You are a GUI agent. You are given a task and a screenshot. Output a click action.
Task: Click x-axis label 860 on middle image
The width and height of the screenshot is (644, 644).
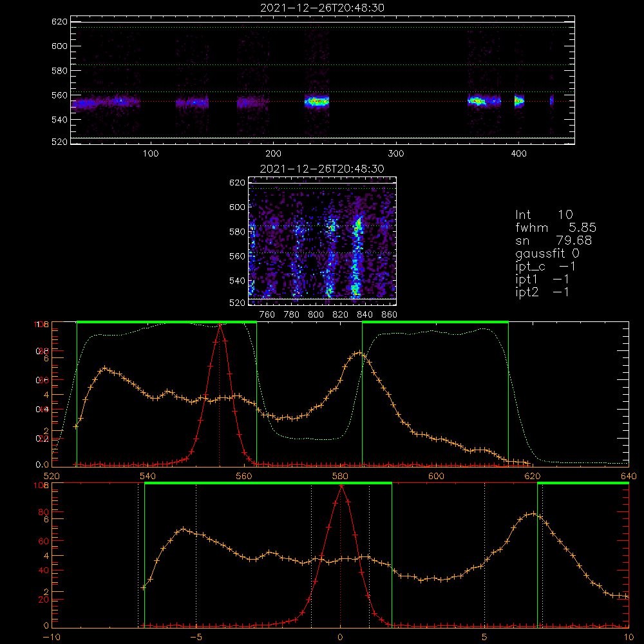point(390,315)
